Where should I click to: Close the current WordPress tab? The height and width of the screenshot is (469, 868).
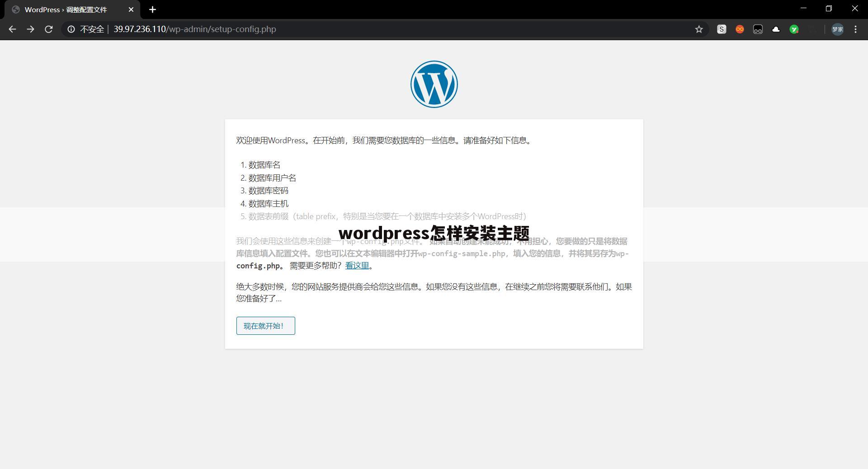point(131,9)
